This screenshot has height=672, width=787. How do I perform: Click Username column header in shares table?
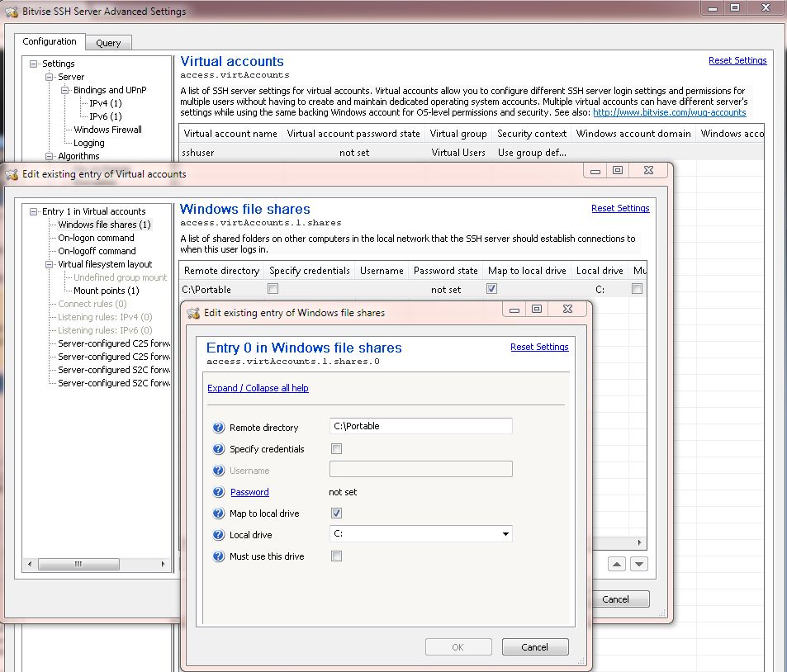click(382, 271)
